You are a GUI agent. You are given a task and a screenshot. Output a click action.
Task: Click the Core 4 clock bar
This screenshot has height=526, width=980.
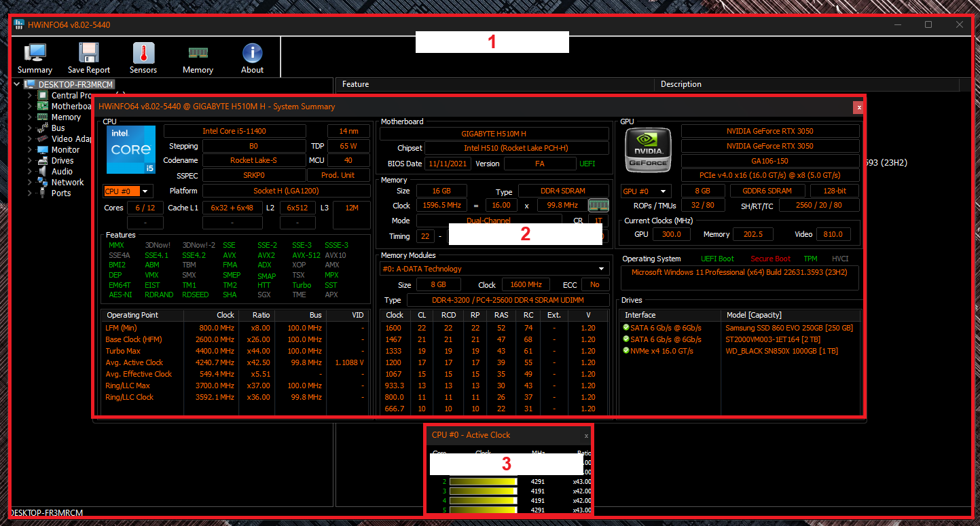(x=484, y=500)
